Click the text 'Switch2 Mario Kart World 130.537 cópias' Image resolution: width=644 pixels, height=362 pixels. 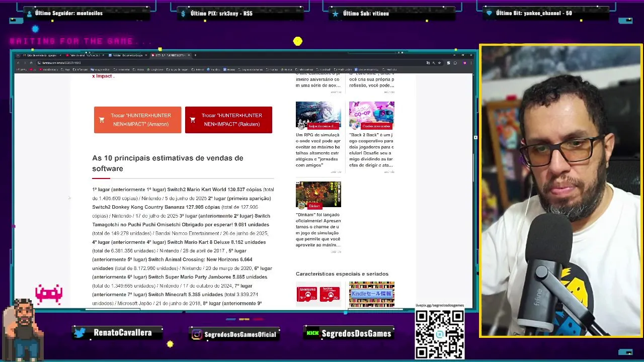214,190
